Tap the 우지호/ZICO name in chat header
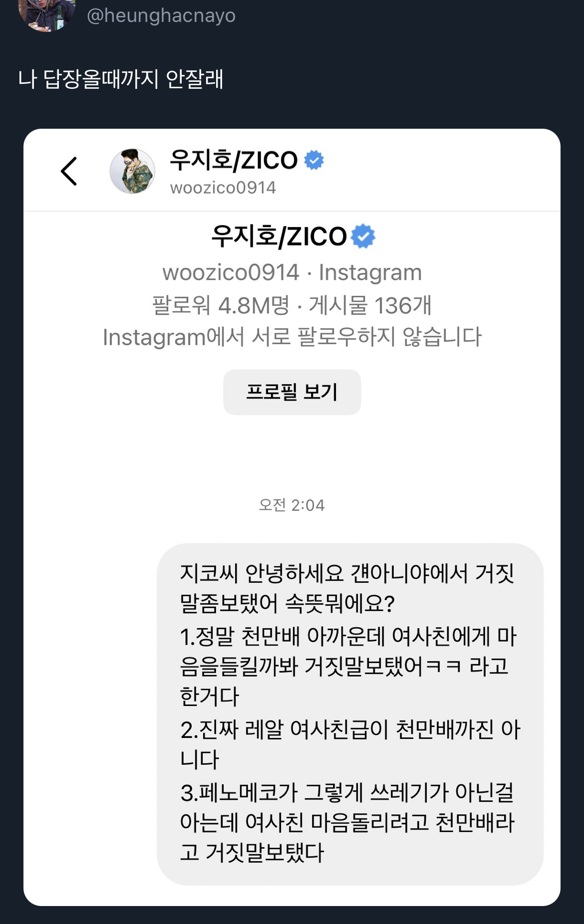Image resolution: width=584 pixels, height=924 pixels. point(234,160)
